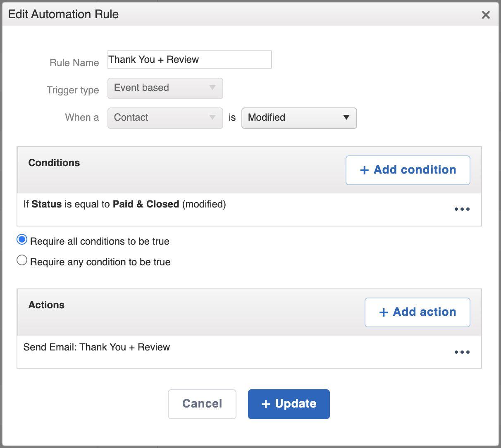Click the plus icon on Update button
The image size is (501, 448).
[266, 404]
